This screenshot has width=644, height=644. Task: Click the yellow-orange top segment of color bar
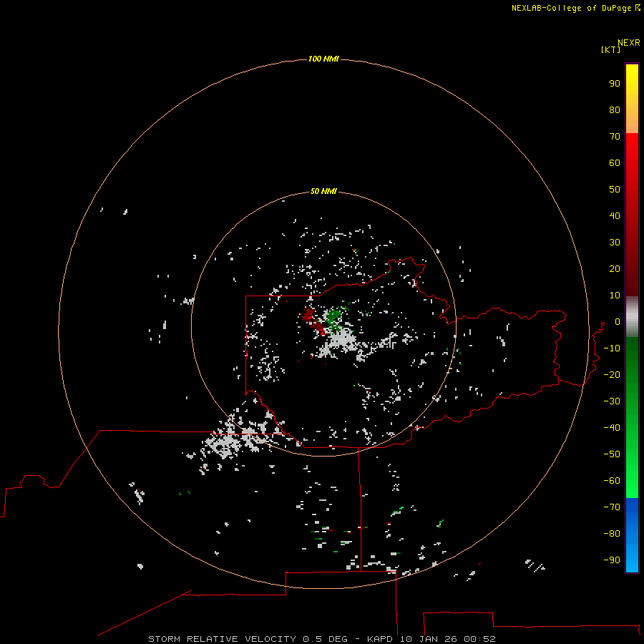632,99
